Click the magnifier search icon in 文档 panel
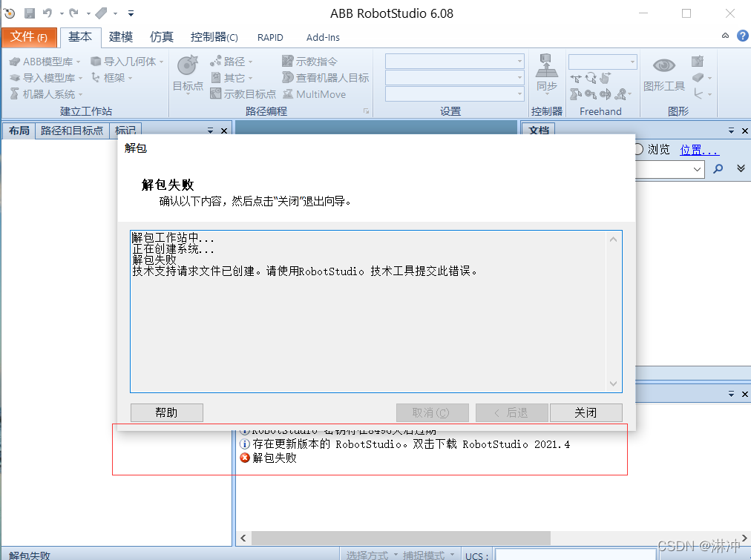This screenshot has width=751, height=560. [x=717, y=168]
